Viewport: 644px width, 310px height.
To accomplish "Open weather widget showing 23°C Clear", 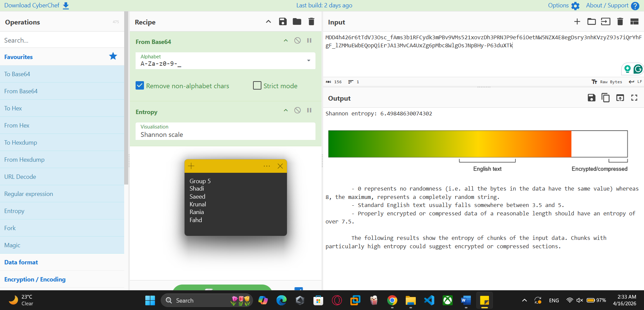I will [x=21, y=300].
